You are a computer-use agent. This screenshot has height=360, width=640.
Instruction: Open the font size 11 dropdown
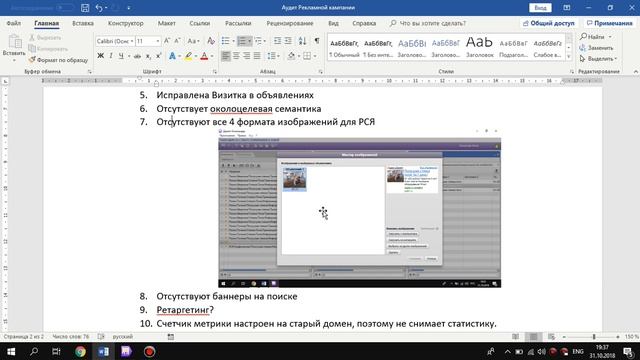tap(158, 41)
